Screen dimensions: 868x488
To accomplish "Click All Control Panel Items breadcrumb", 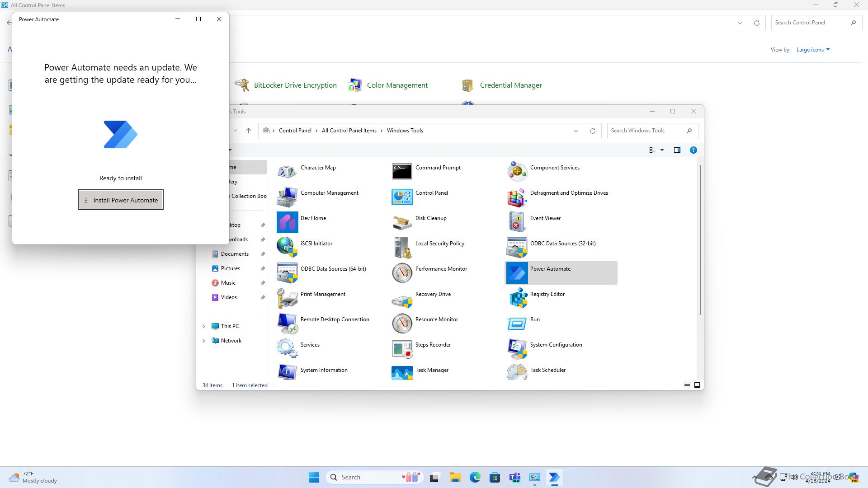I will (349, 131).
